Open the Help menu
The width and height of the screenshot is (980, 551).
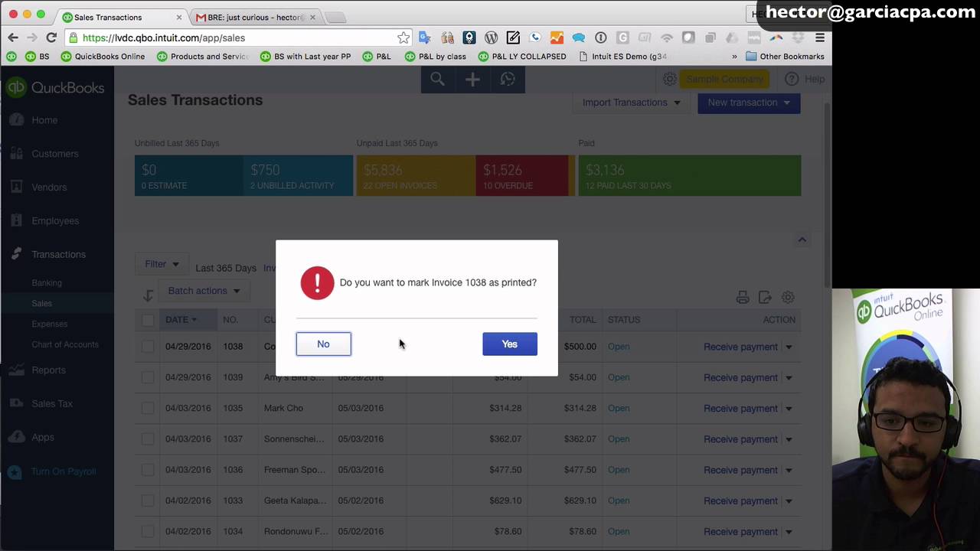(x=805, y=79)
